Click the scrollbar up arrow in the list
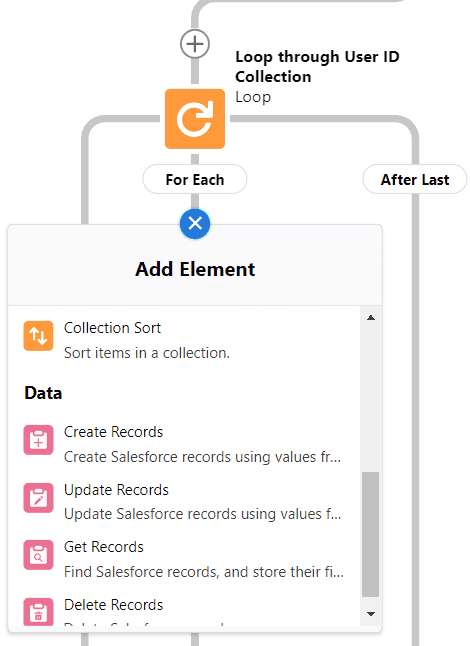 point(371,317)
